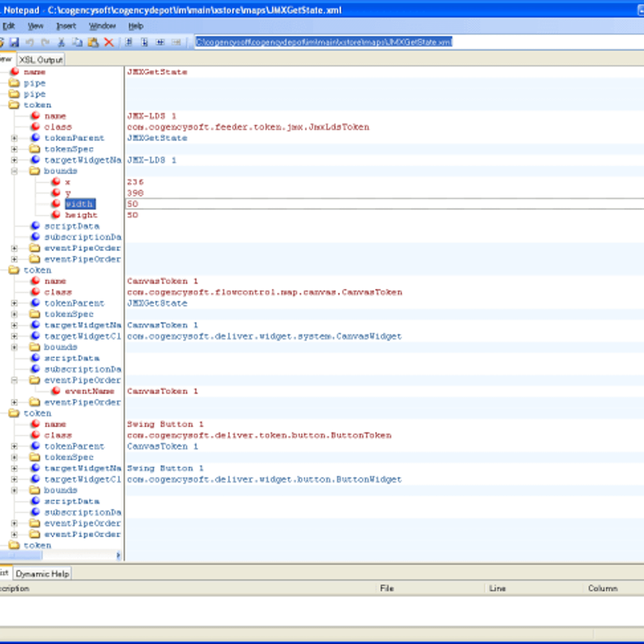Viewport: 644px width, 644px height.
Task: Click the Redo toolbar icon
Action: coord(46,42)
